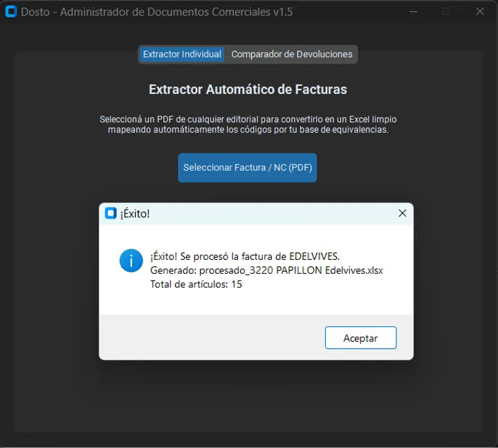498x448 pixels.
Task: Click the generated file name procesado_3220 PAPILLON Edelvives.xlsx
Action: click(x=291, y=270)
